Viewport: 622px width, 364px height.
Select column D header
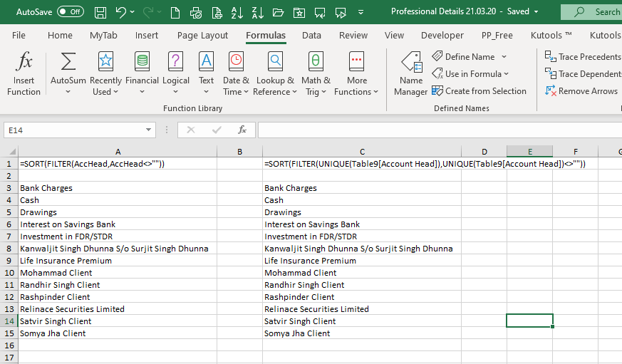(484, 152)
